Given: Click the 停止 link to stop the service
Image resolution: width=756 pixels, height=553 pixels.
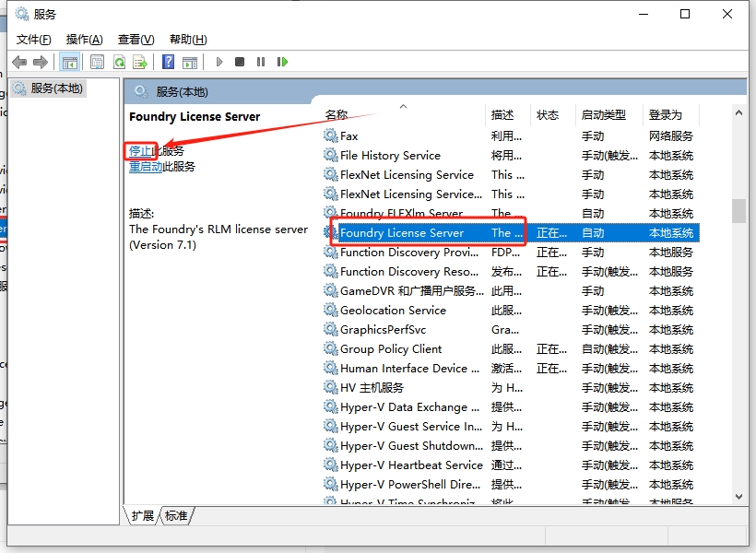Looking at the screenshot, I should tap(140, 151).
